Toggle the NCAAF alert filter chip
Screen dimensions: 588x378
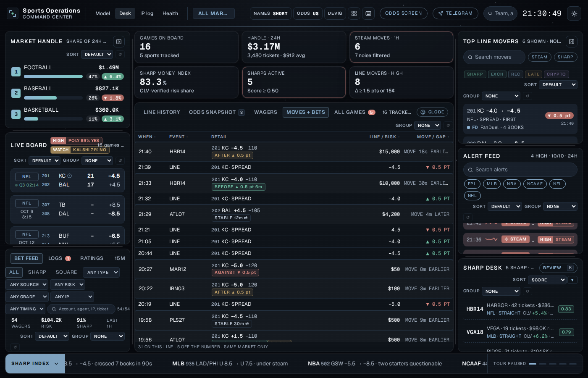coord(535,184)
